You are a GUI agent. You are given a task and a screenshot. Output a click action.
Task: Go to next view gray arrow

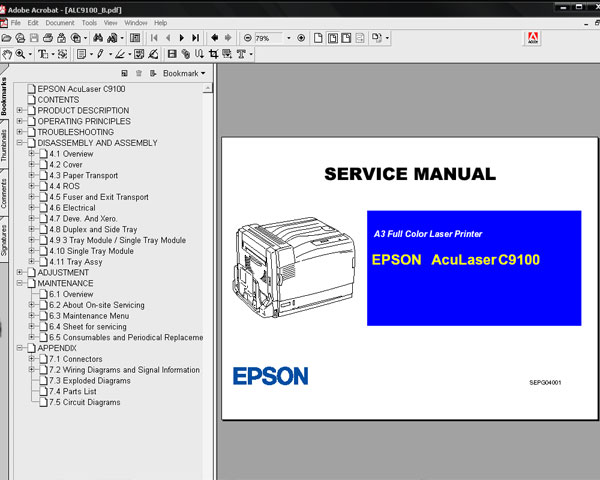click(228, 38)
